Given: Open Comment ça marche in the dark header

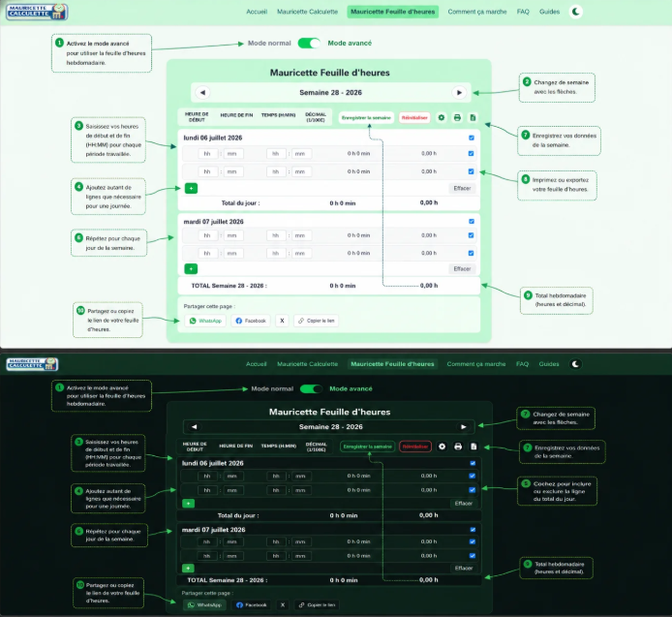Looking at the screenshot, I should (x=476, y=364).
